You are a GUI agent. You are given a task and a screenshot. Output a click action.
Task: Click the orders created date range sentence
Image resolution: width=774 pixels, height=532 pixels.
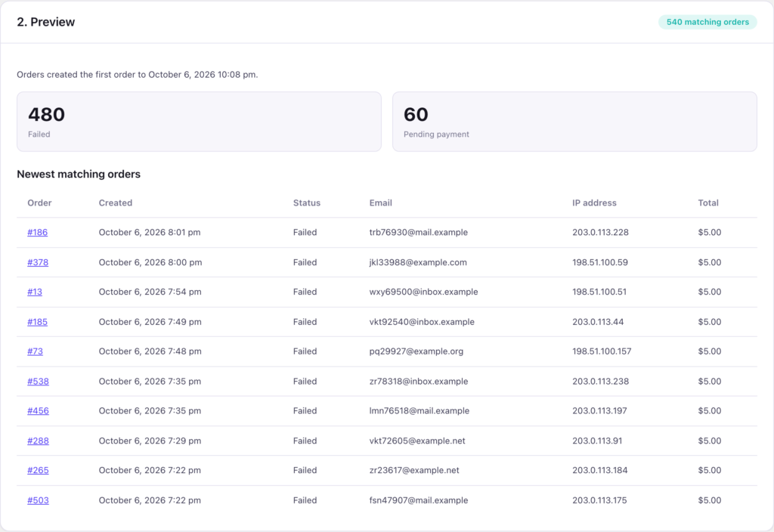pos(138,75)
